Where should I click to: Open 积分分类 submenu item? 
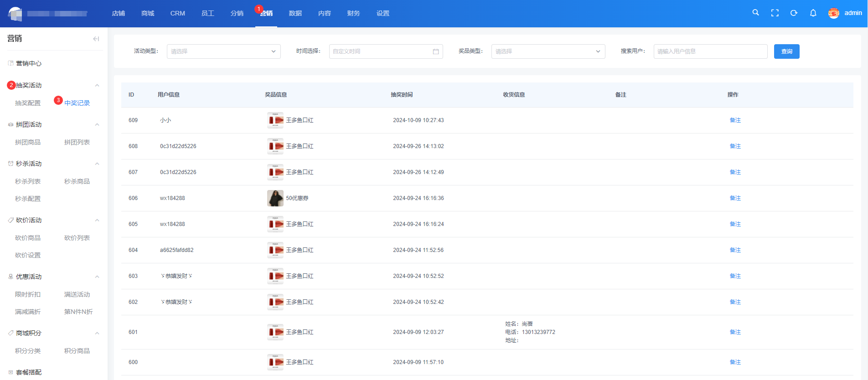[28, 351]
